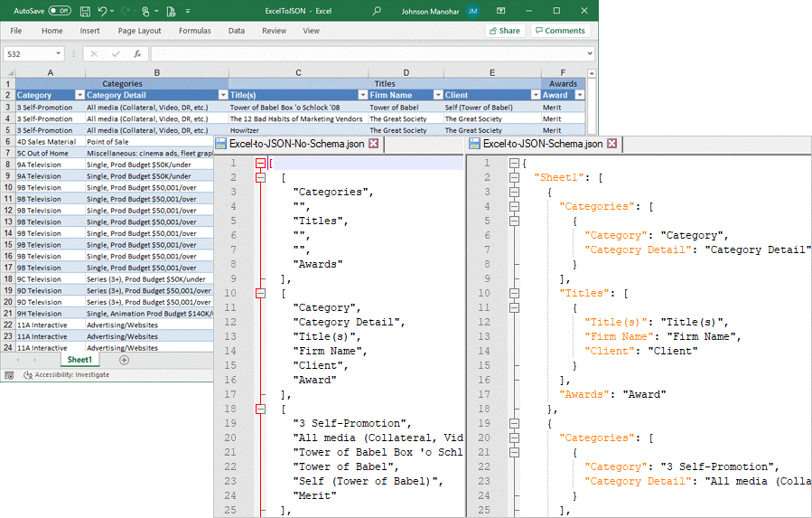Viewport: 812px width, 518px height.
Task: Click the Comments button
Action: 560,31
